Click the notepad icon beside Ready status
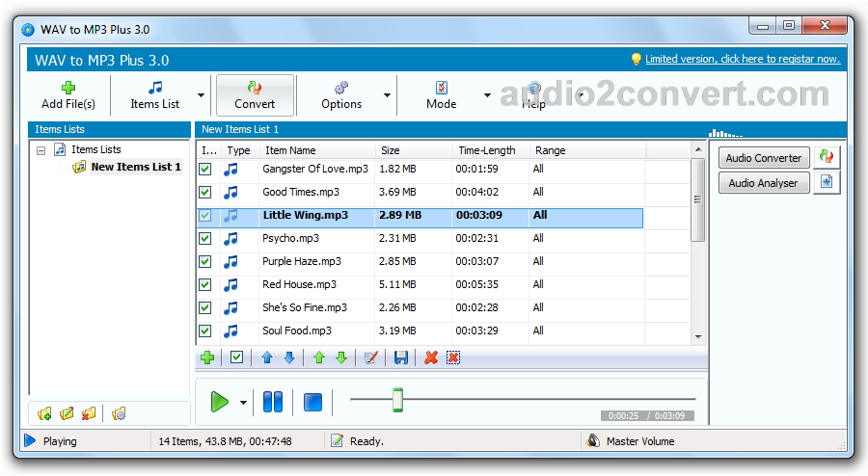 tap(337, 440)
